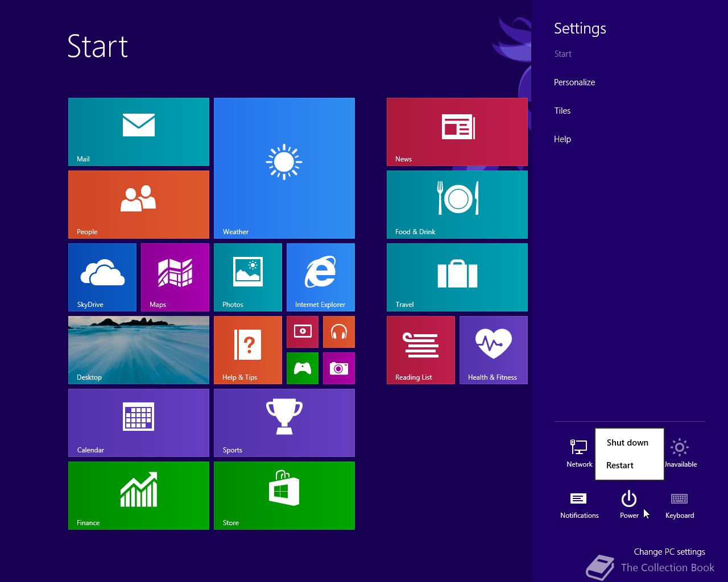Choose Restart from power menu

coord(620,465)
